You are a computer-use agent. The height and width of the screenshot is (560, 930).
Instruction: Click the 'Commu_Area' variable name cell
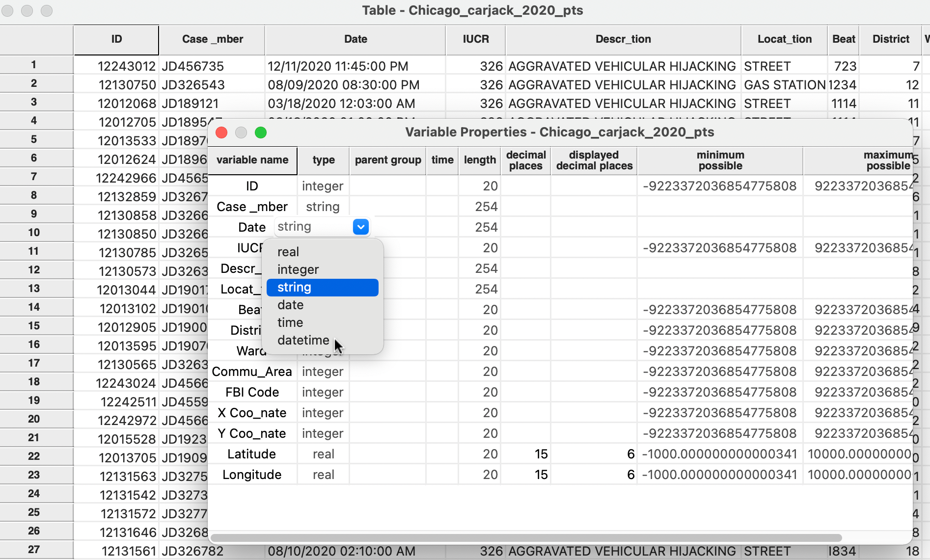tap(252, 372)
